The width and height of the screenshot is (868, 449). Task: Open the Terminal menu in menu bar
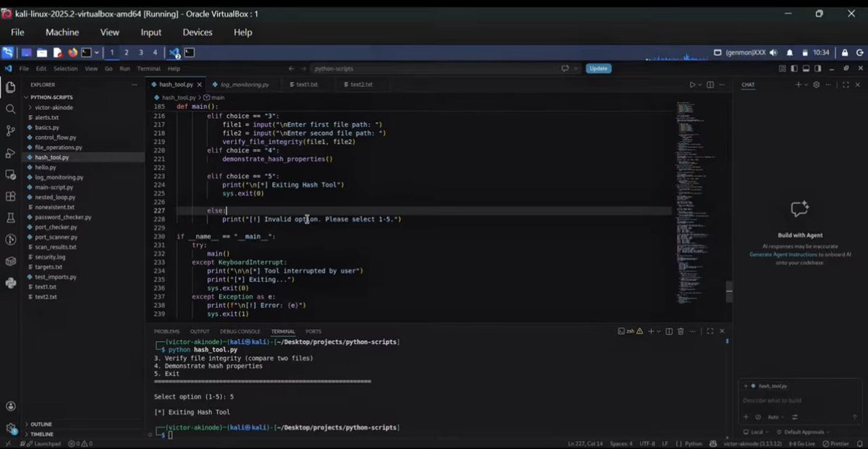pos(149,69)
